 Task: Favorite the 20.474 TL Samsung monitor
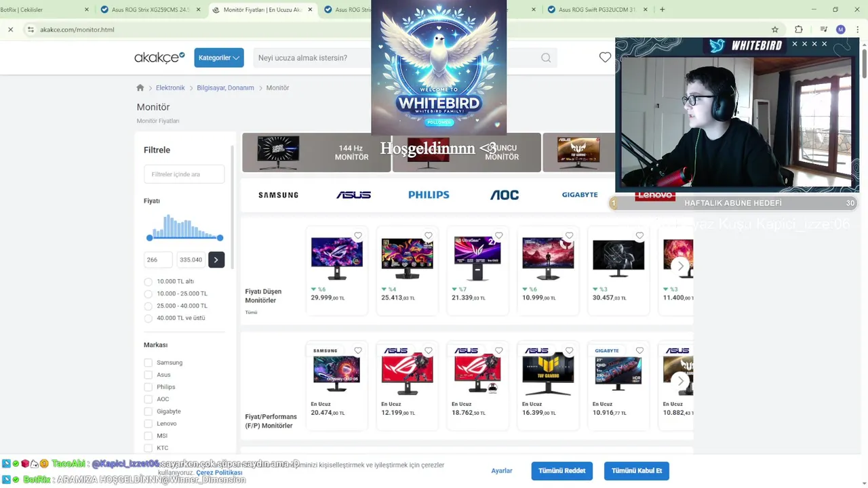point(358,350)
